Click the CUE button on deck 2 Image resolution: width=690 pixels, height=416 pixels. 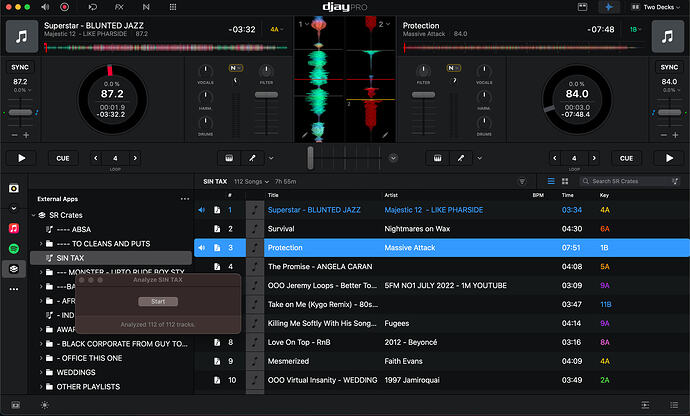[x=626, y=158]
